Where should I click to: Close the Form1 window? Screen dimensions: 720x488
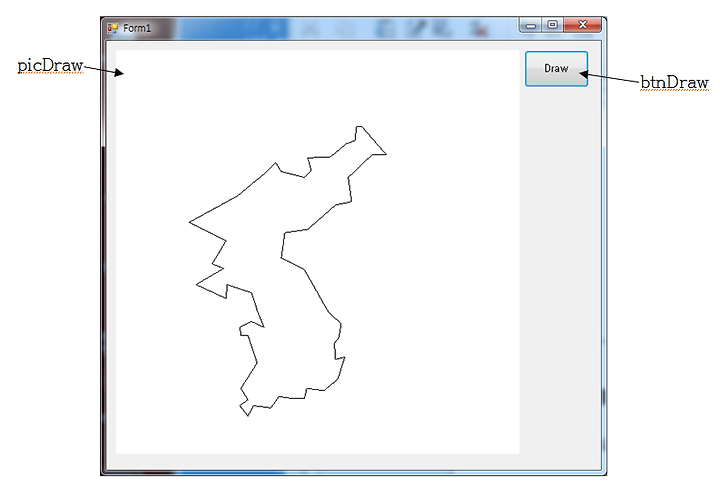coord(582,25)
